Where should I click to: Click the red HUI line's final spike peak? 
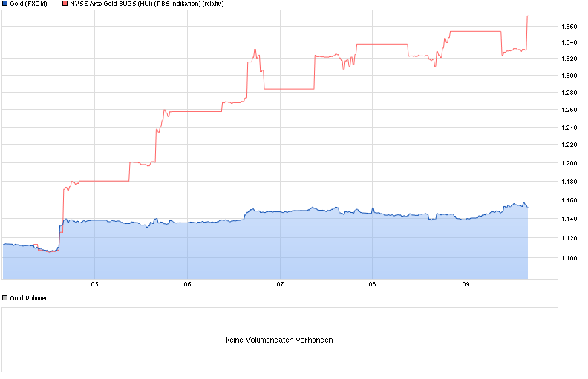(x=528, y=16)
